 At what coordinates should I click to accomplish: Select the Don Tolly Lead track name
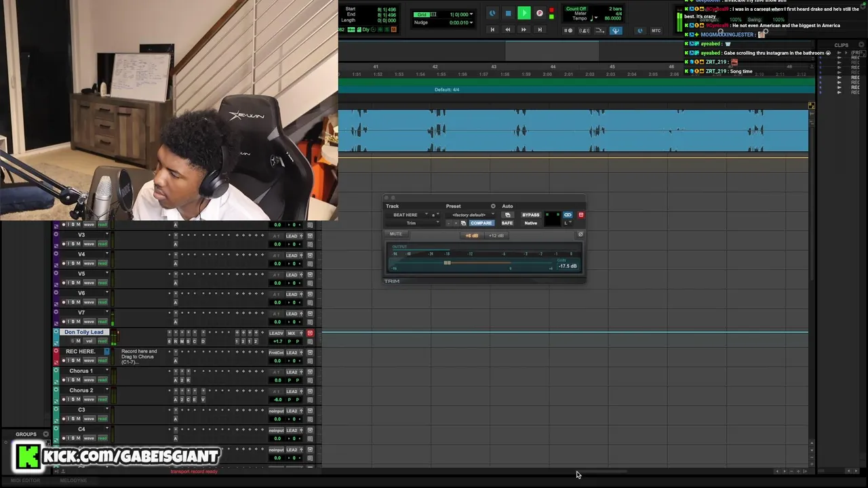(83, 332)
